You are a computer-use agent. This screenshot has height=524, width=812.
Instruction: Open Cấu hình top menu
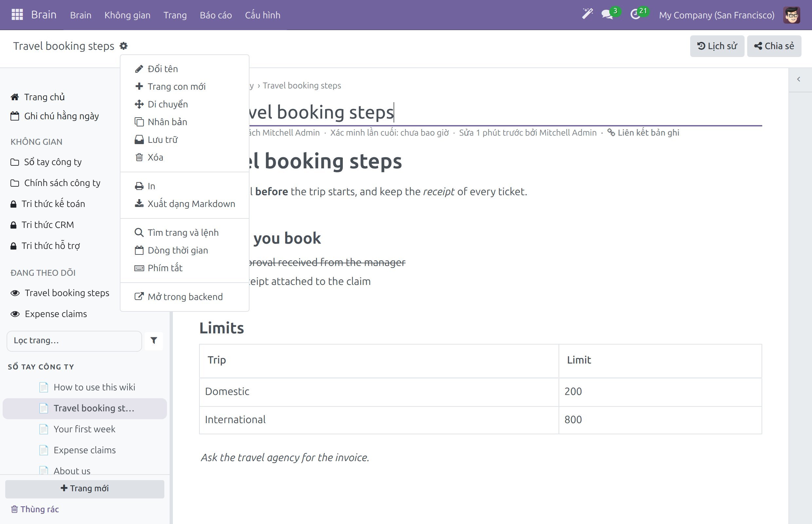point(263,15)
